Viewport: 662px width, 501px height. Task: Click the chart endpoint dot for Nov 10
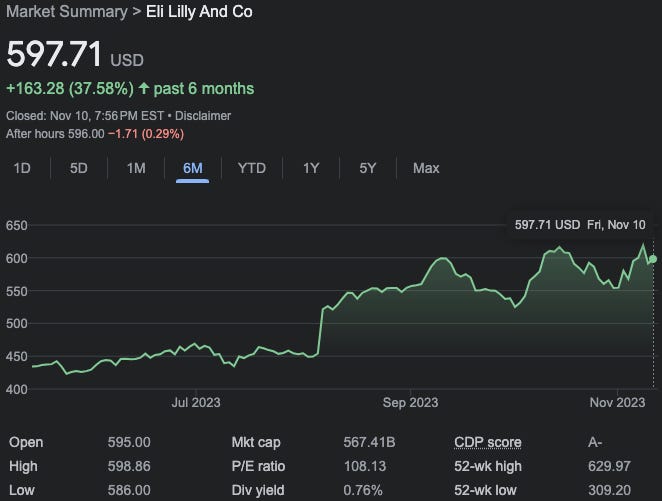(x=653, y=259)
